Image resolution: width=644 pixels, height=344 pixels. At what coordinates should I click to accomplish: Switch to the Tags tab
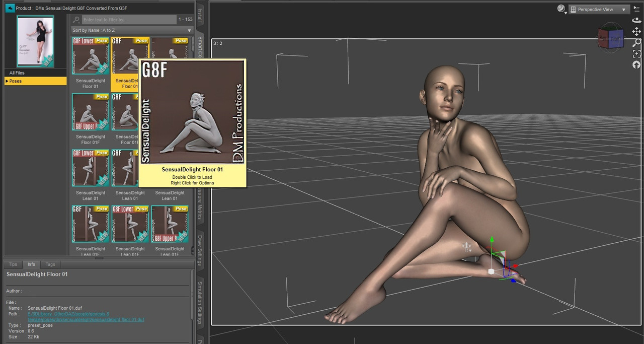pyautogui.click(x=50, y=264)
